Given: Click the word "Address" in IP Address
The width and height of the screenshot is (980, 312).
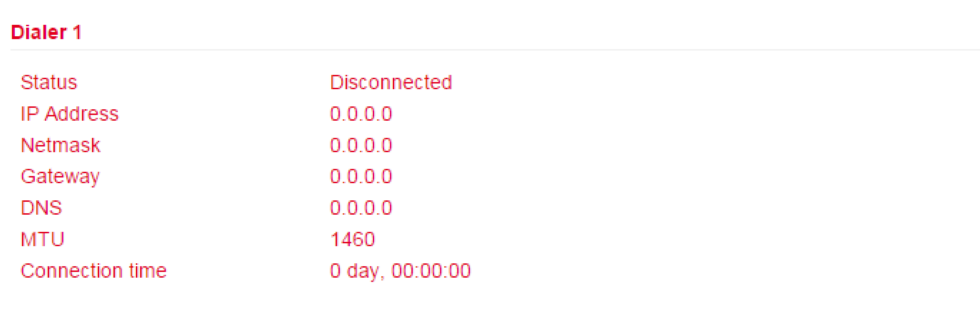Looking at the screenshot, I should click(82, 114).
